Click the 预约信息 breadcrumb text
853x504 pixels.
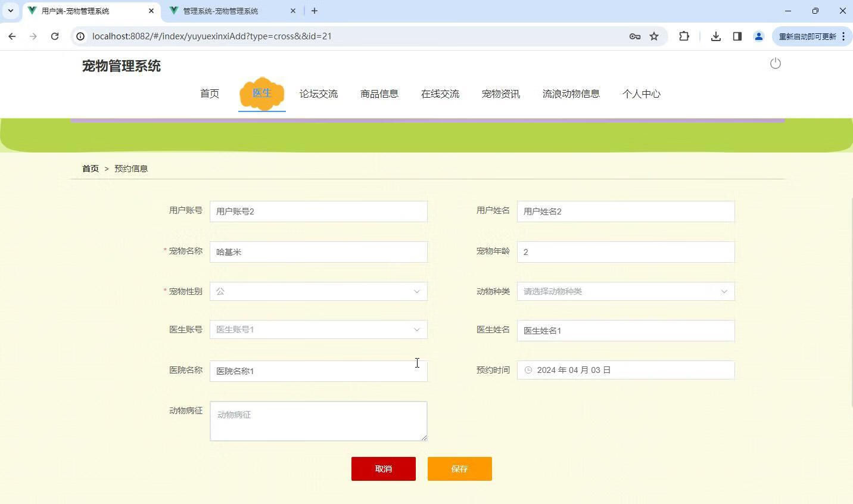(131, 169)
